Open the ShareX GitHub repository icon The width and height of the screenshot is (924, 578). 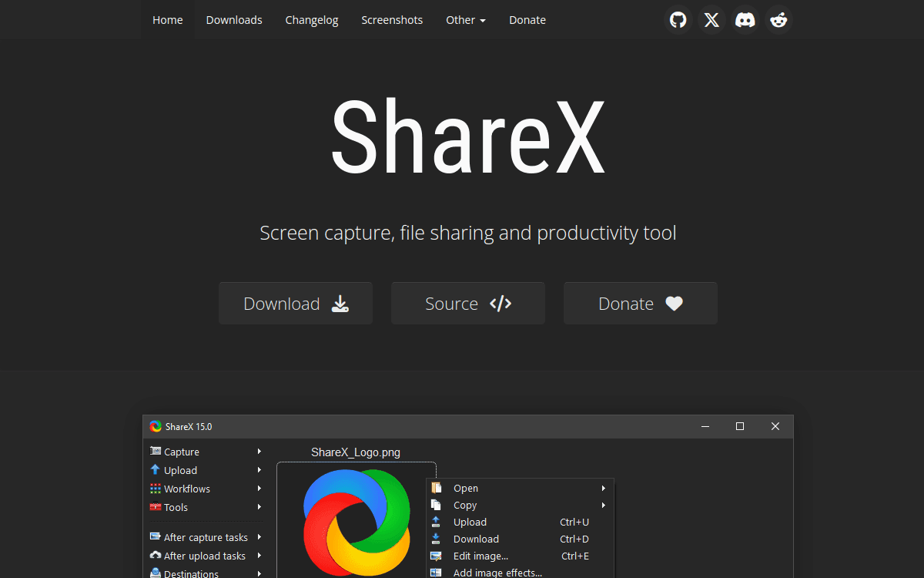point(678,20)
